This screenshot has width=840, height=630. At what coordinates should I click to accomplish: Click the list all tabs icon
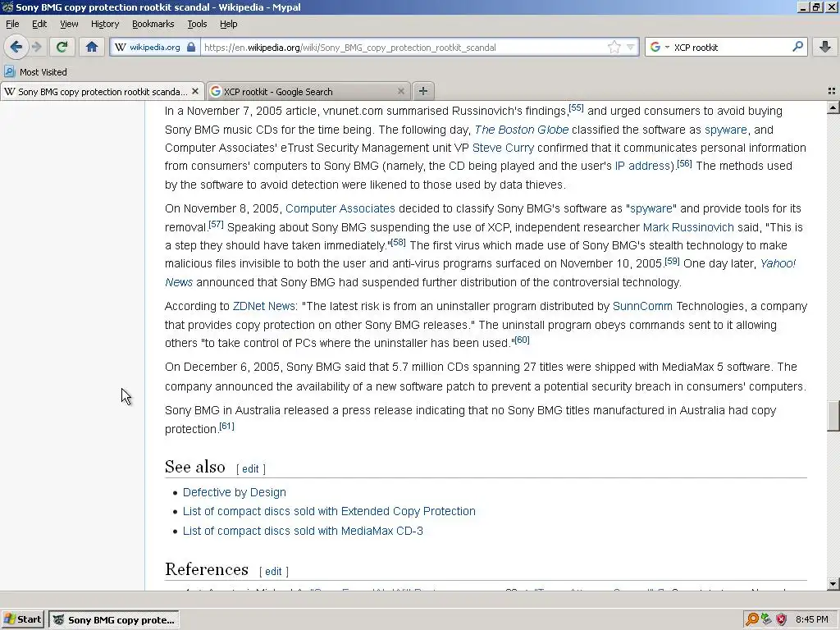(x=832, y=92)
